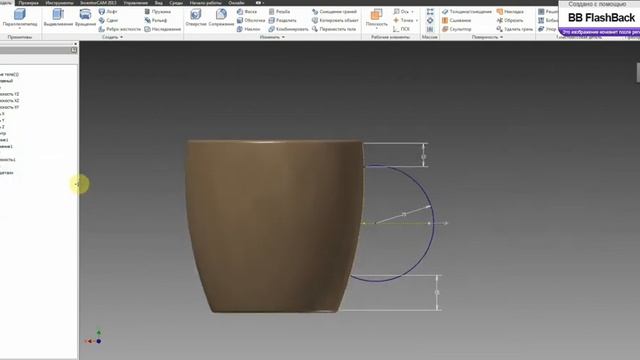Choose the Оболочка shell tool
Image resolution: width=640 pixels, height=360 pixels.
(251, 20)
